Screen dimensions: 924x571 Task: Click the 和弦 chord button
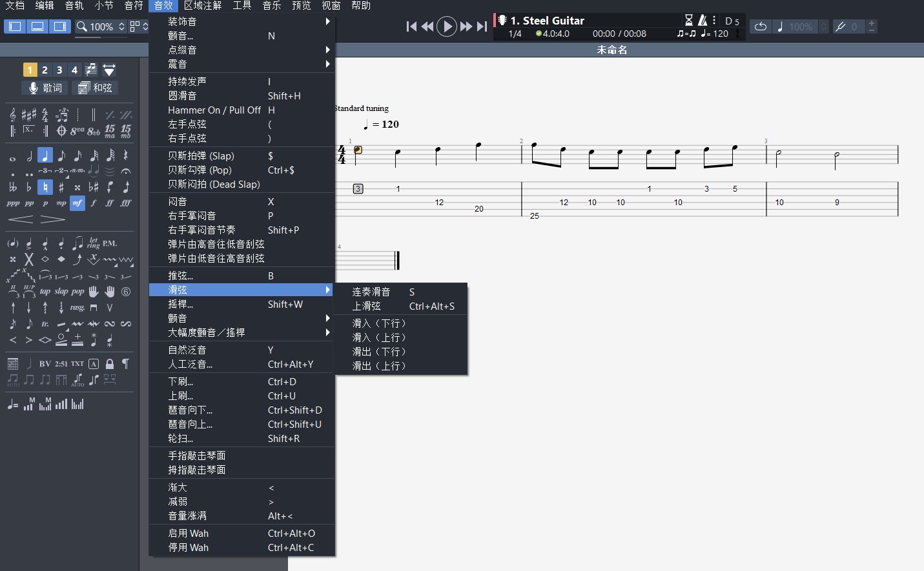(95, 88)
